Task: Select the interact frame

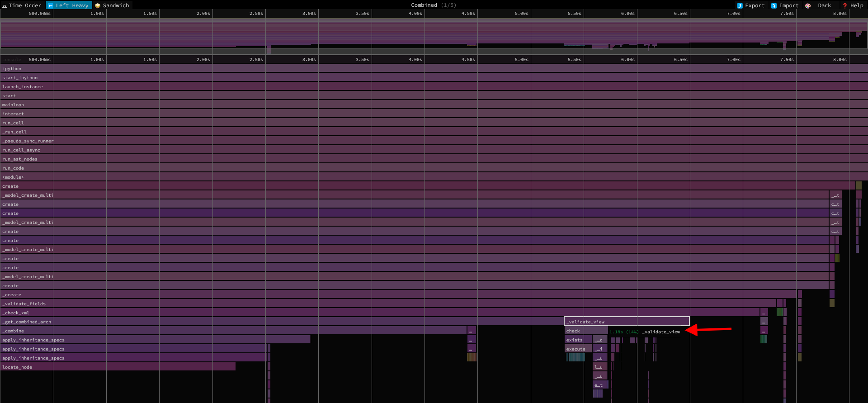Action: coord(434,114)
